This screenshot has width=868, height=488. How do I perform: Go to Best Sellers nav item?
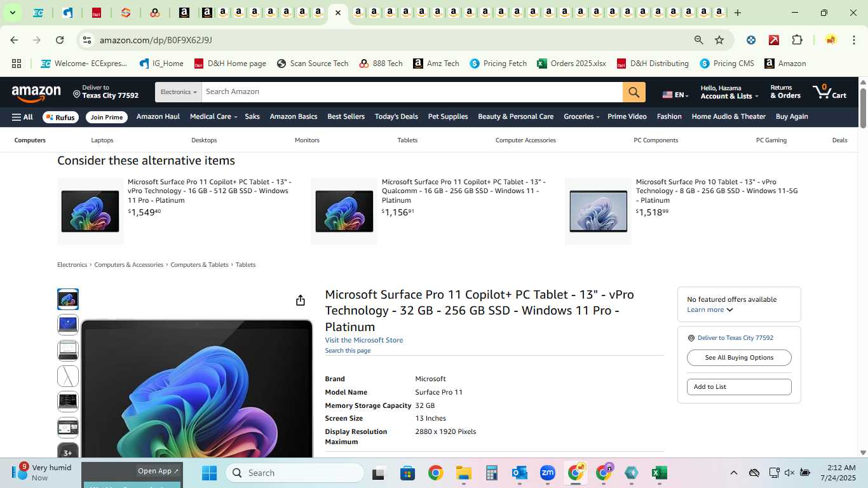(x=346, y=117)
